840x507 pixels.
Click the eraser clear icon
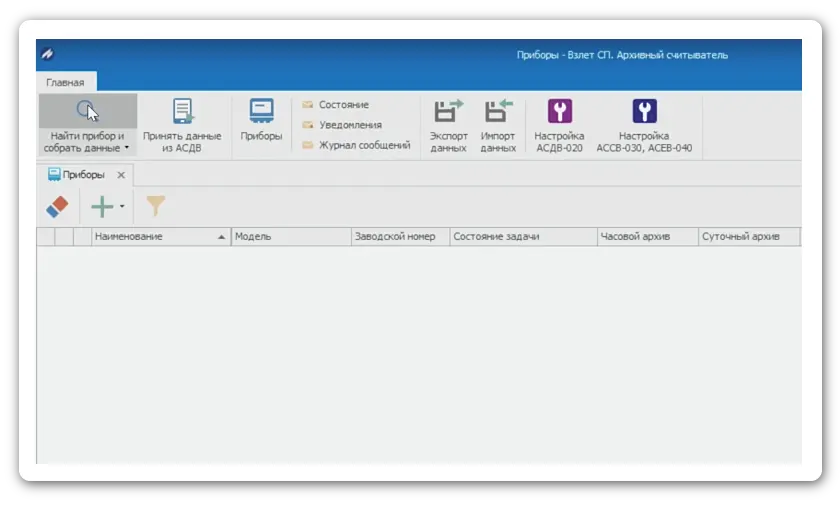coord(58,207)
